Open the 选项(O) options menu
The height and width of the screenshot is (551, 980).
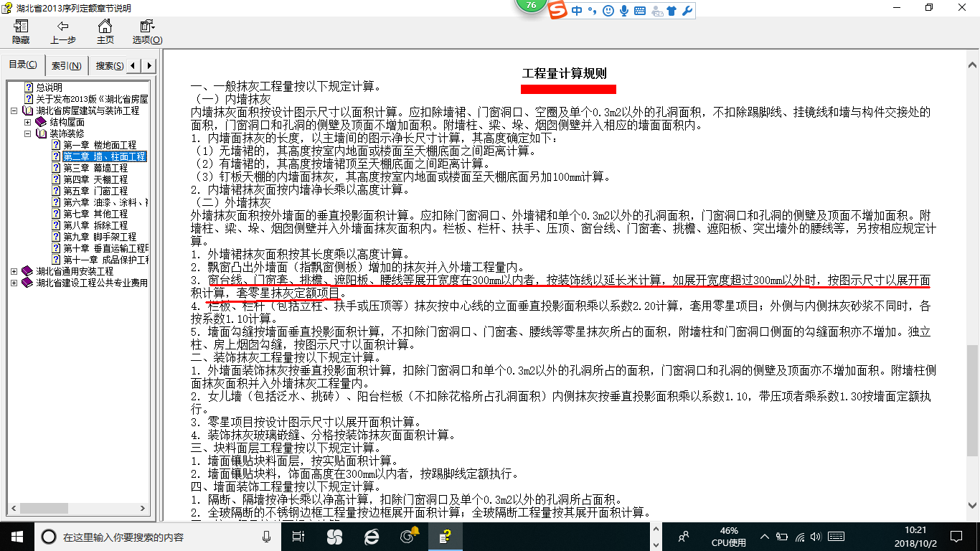[x=147, y=32]
